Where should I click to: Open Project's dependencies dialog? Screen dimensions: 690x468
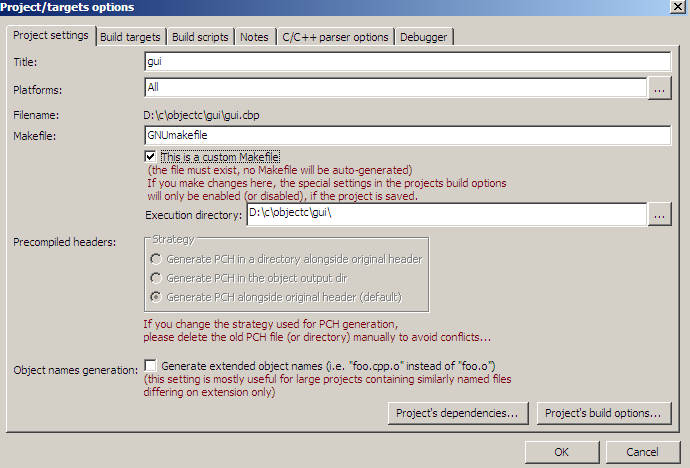(457, 413)
